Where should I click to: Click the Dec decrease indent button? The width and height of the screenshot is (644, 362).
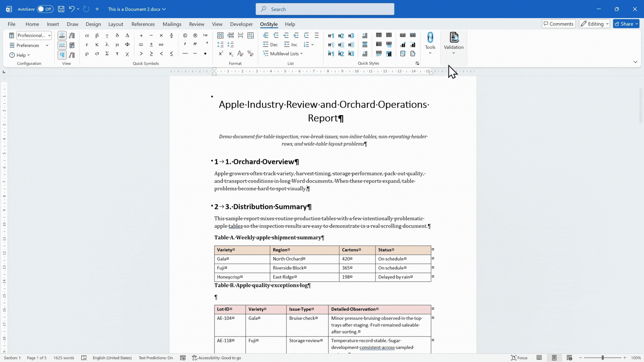pyautogui.click(x=270, y=45)
